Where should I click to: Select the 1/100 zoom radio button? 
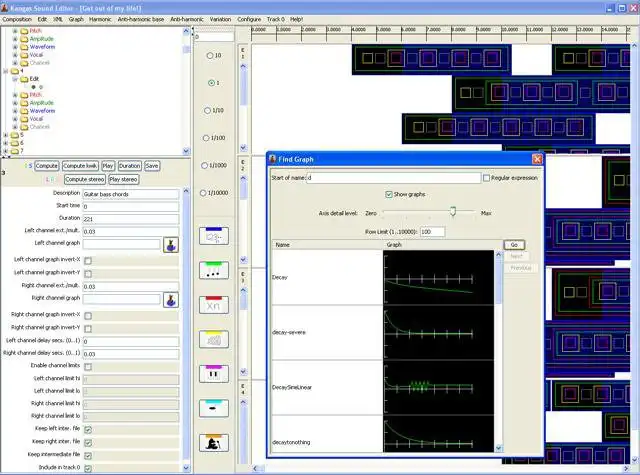207,138
